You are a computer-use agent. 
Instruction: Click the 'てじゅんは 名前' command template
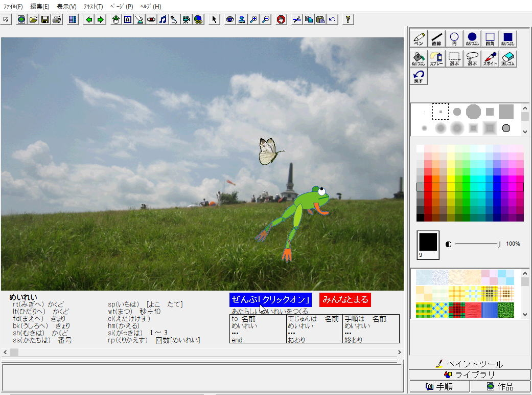coord(314,329)
